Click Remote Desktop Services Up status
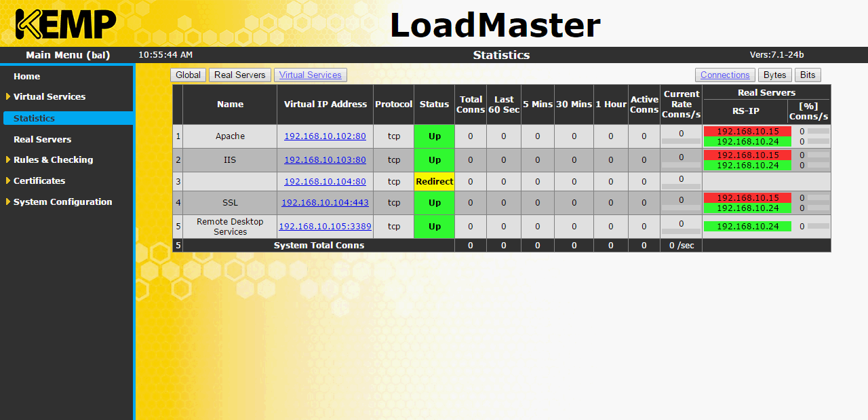Image resolution: width=868 pixels, height=420 pixels. tap(434, 227)
